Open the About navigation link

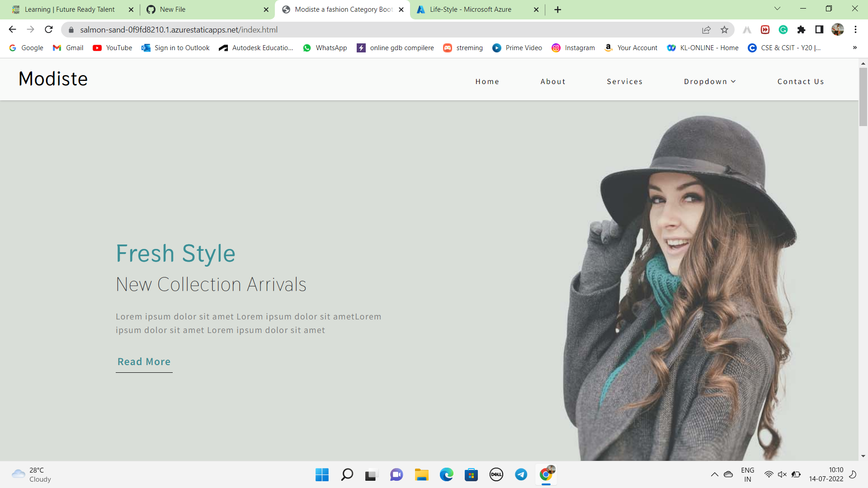click(x=553, y=82)
